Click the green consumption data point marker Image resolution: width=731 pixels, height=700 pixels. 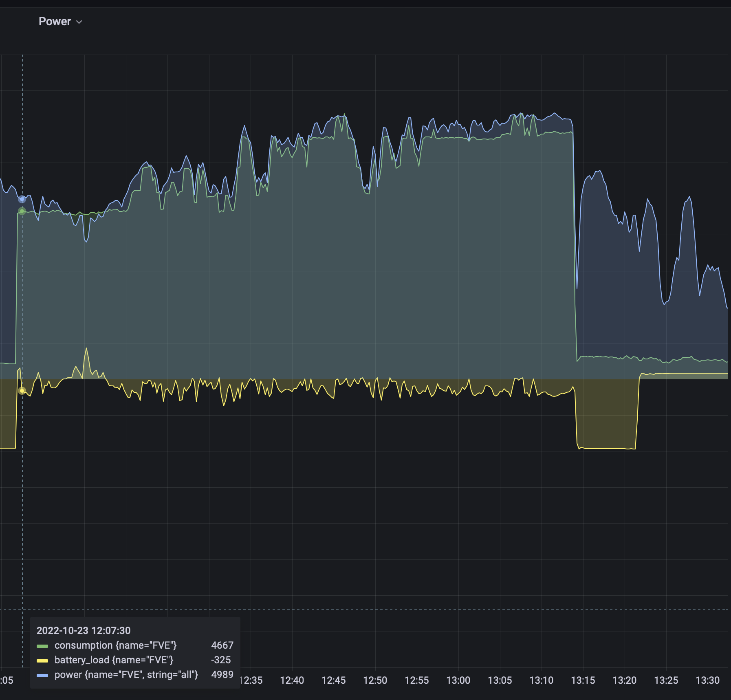tap(22, 211)
